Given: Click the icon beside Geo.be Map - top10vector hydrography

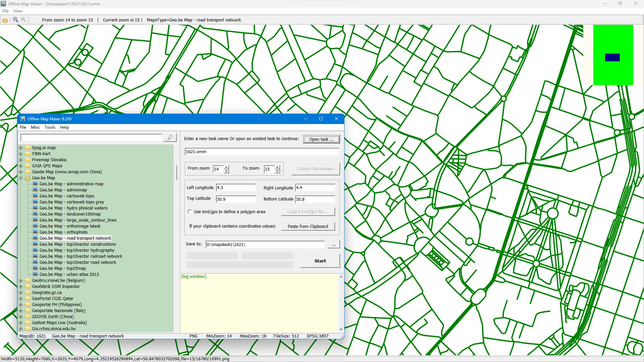Looking at the screenshot, I should [35, 250].
